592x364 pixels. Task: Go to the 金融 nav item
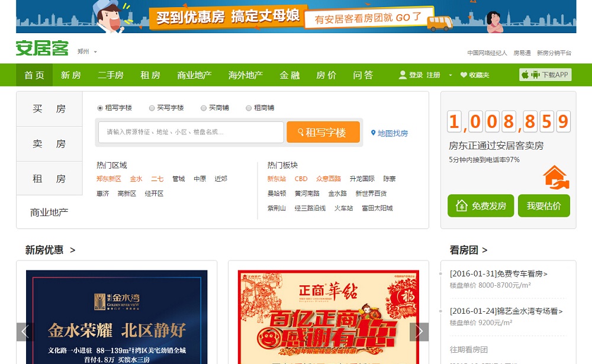click(x=289, y=75)
